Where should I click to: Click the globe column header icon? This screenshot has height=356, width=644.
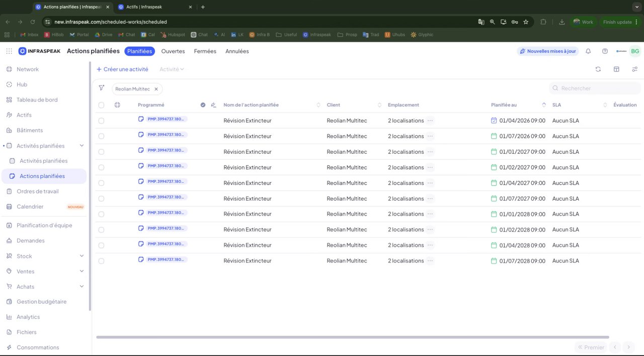click(117, 105)
